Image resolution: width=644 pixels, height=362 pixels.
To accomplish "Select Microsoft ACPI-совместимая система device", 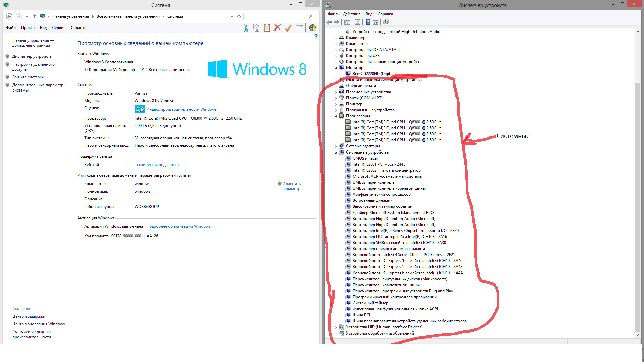I will click(387, 176).
